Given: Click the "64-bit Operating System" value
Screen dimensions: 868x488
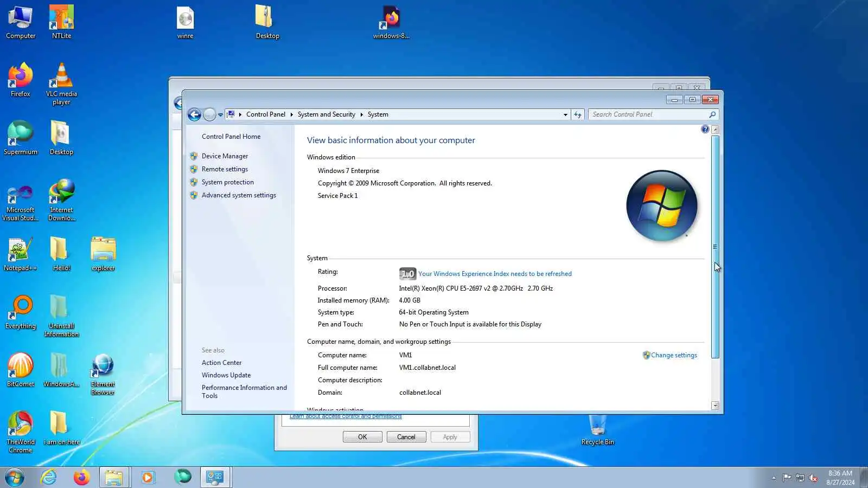Looking at the screenshot, I should [433, 312].
